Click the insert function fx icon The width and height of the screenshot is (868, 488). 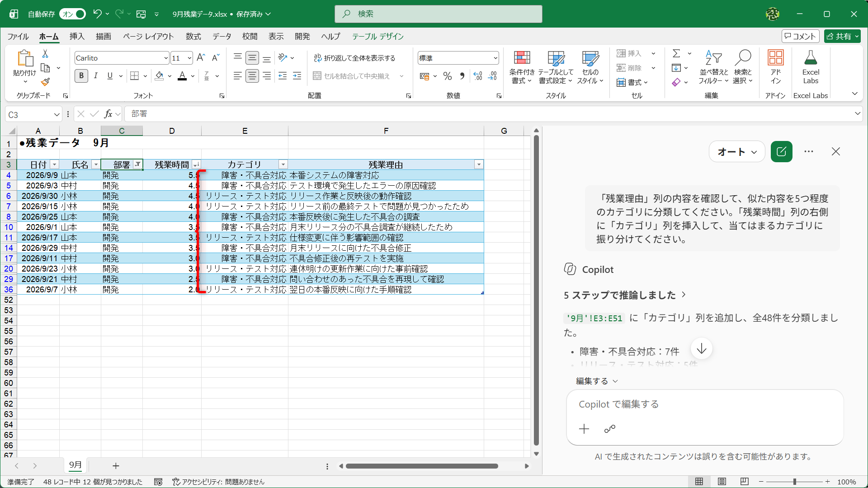(108, 114)
